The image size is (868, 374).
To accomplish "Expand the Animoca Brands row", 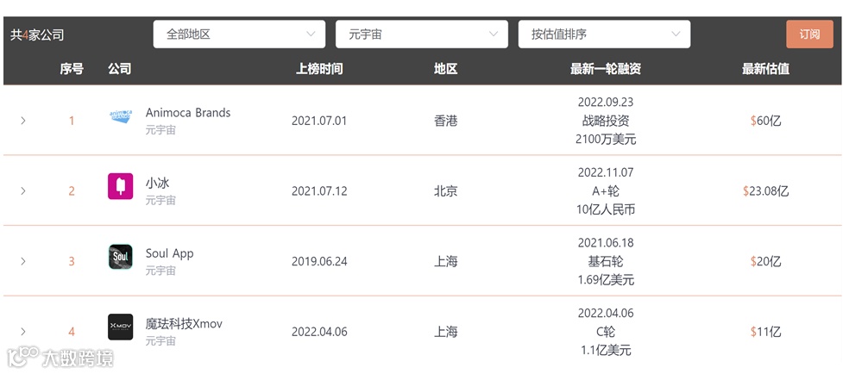I will (x=22, y=121).
